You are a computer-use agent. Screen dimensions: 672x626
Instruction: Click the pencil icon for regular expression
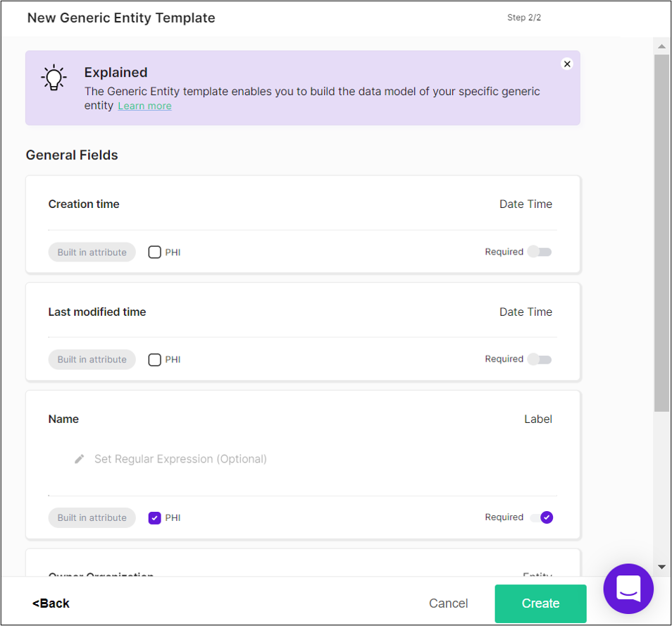[80, 459]
